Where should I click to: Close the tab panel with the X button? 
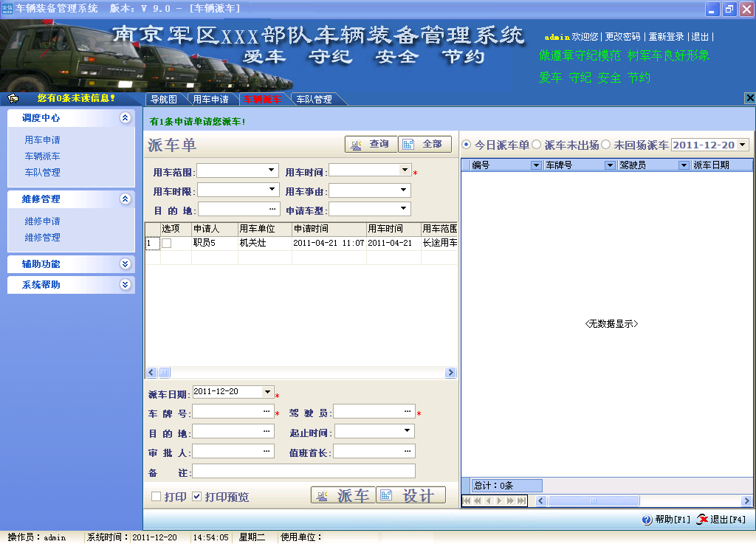tap(750, 98)
